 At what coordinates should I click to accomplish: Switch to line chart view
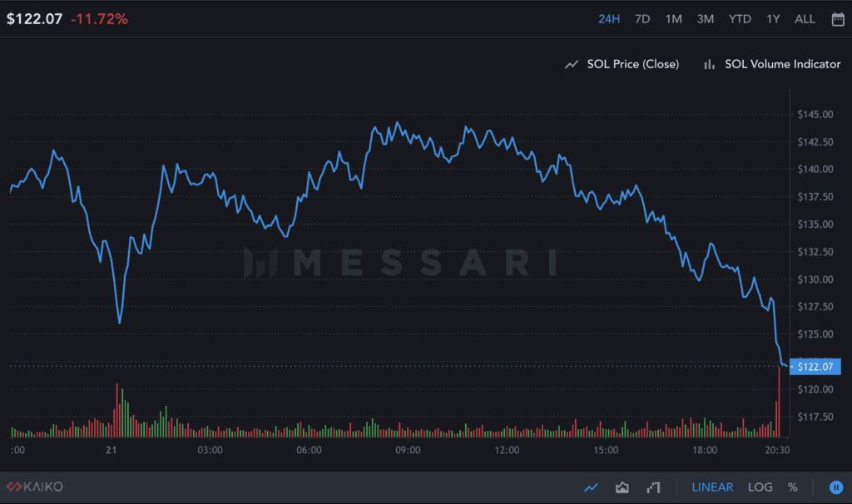point(592,487)
